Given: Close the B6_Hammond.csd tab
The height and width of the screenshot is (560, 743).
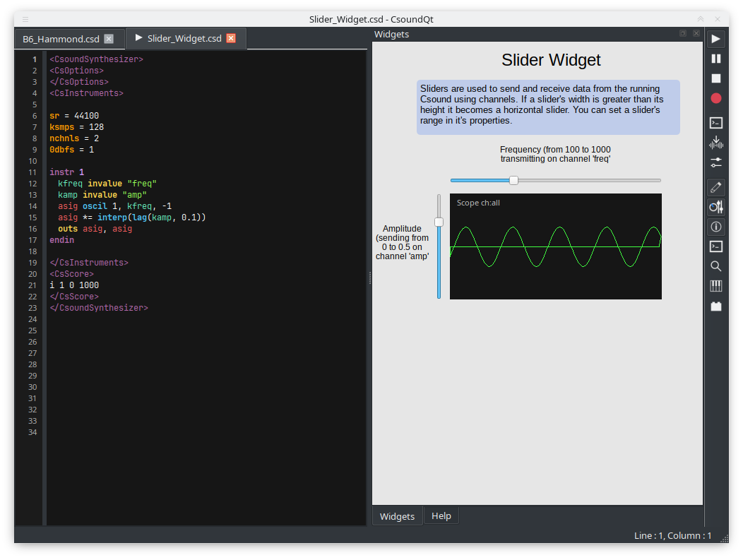Looking at the screenshot, I should click(109, 39).
